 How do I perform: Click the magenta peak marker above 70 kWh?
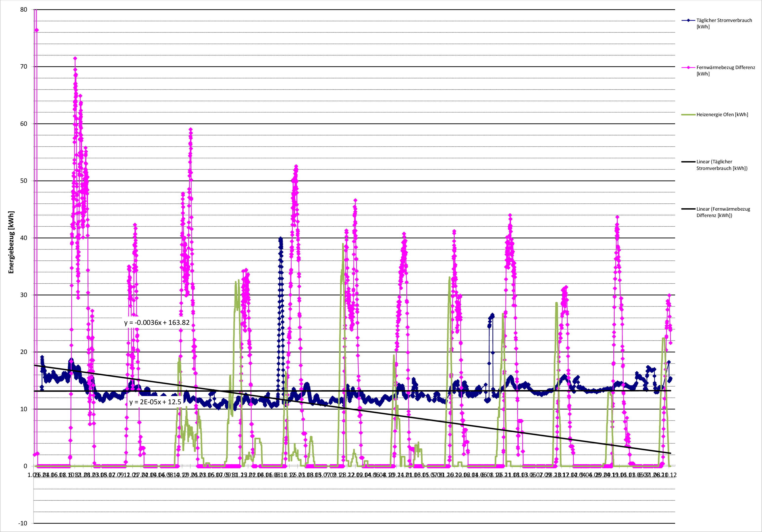tap(75, 58)
